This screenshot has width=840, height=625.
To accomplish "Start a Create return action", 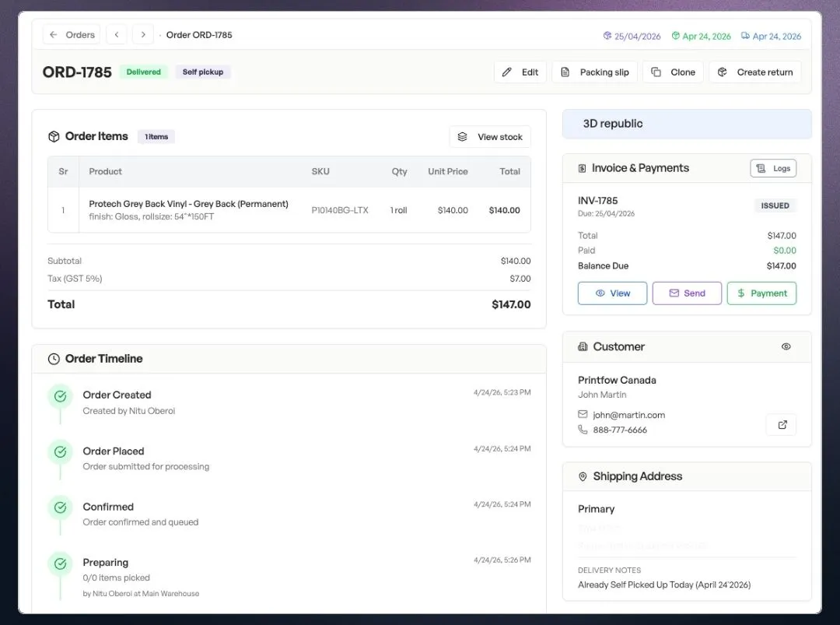I will click(x=754, y=72).
